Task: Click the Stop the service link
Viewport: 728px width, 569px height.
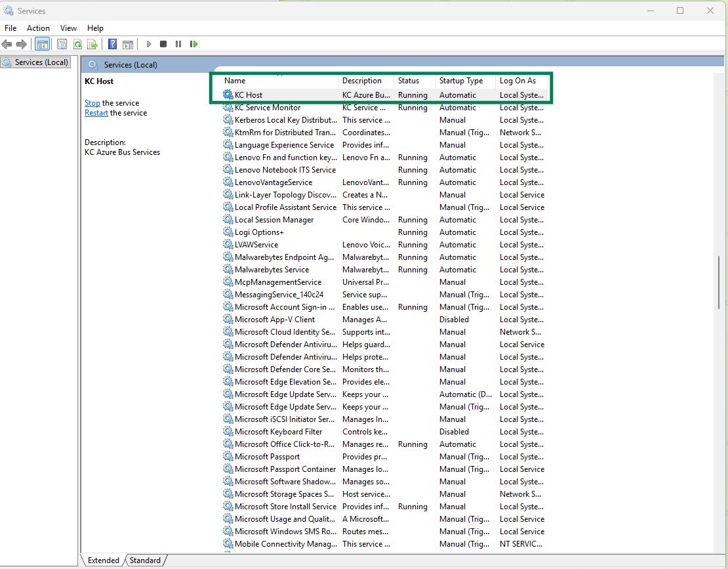Action: click(92, 103)
